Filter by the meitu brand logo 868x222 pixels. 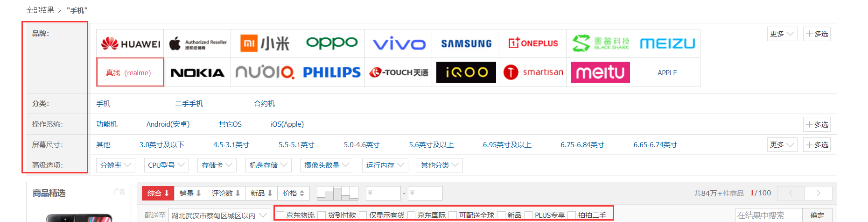[601, 72]
